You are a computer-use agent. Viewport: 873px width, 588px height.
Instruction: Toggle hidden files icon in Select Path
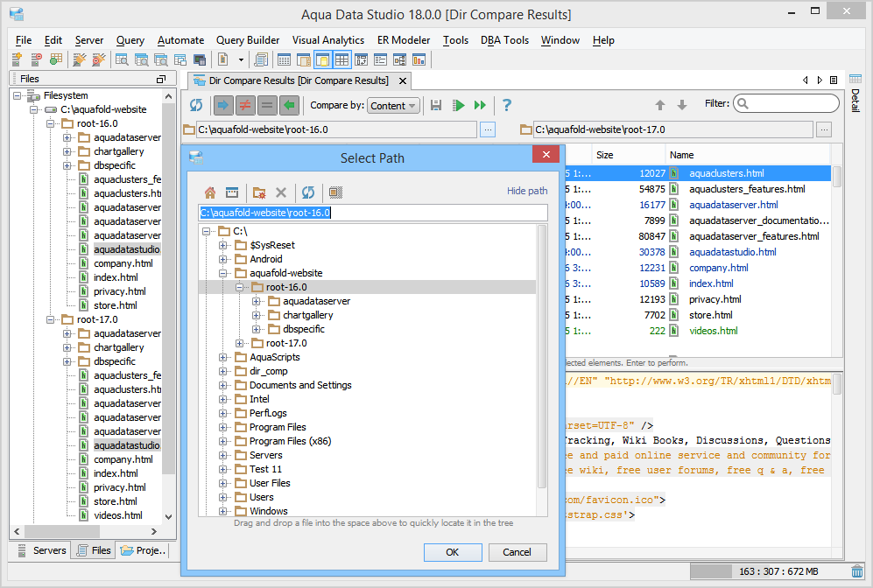pos(335,192)
